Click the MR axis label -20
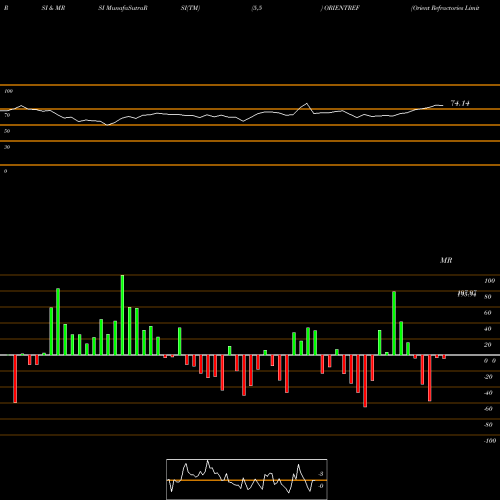 pyautogui.click(x=488, y=377)
